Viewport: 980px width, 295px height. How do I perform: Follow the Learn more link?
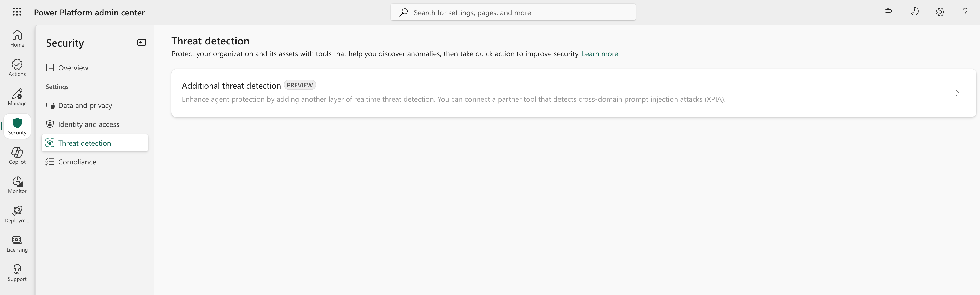click(x=599, y=54)
